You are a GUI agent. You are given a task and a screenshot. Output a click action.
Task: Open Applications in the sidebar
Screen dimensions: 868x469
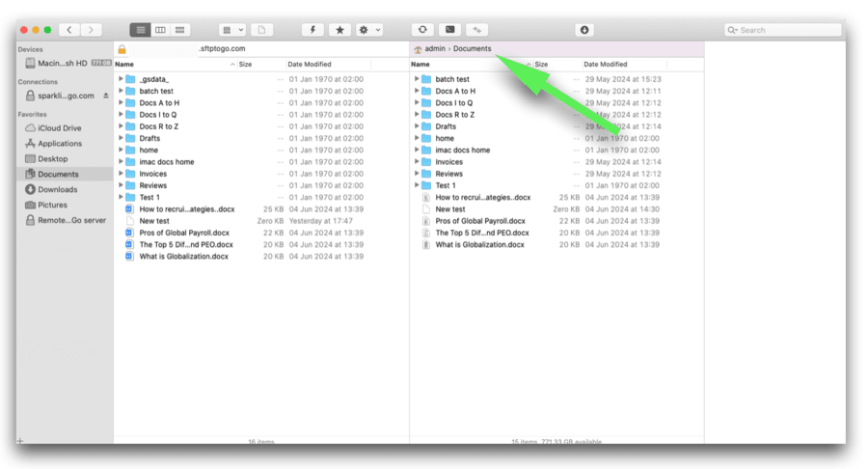[x=60, y=144]
